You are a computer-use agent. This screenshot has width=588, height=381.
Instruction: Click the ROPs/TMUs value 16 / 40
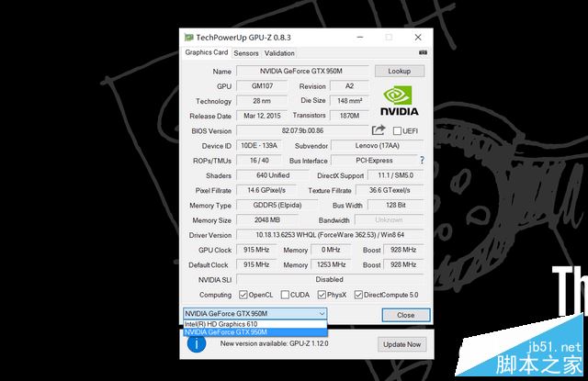[x=259, y=161]
